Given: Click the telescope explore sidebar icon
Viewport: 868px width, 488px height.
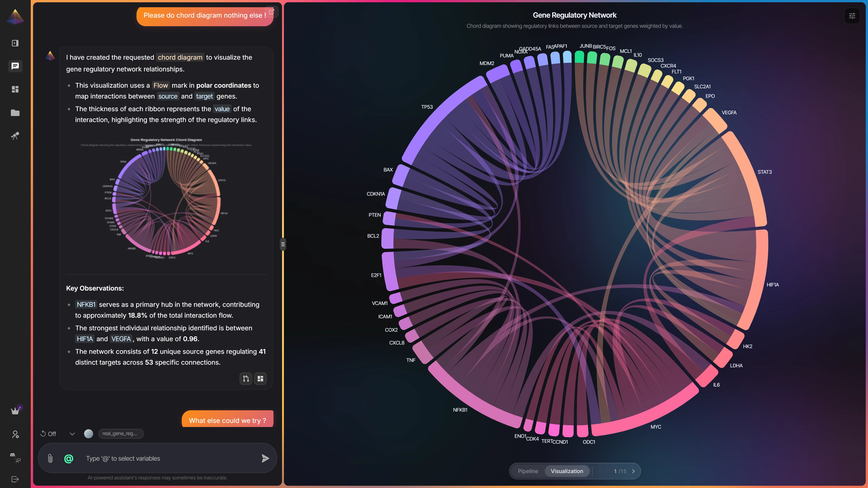Looking at the screenshot, I should pos(15,136).
